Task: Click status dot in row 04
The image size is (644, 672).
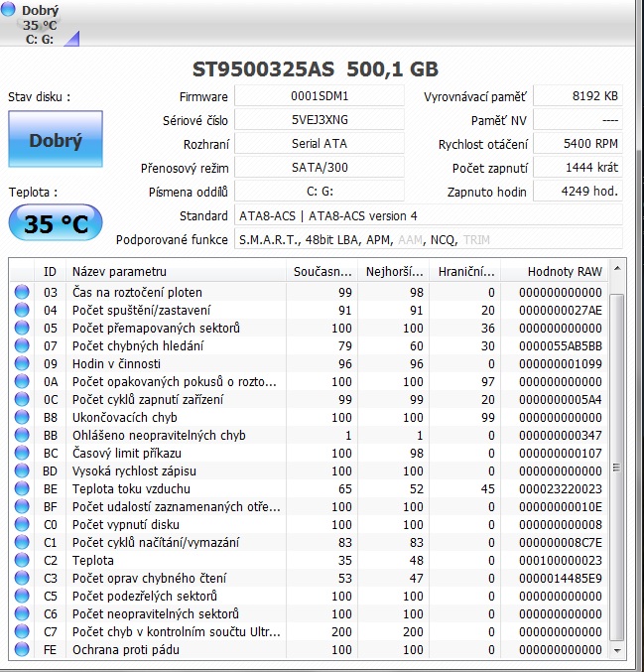Action: (x=22, y=310)
